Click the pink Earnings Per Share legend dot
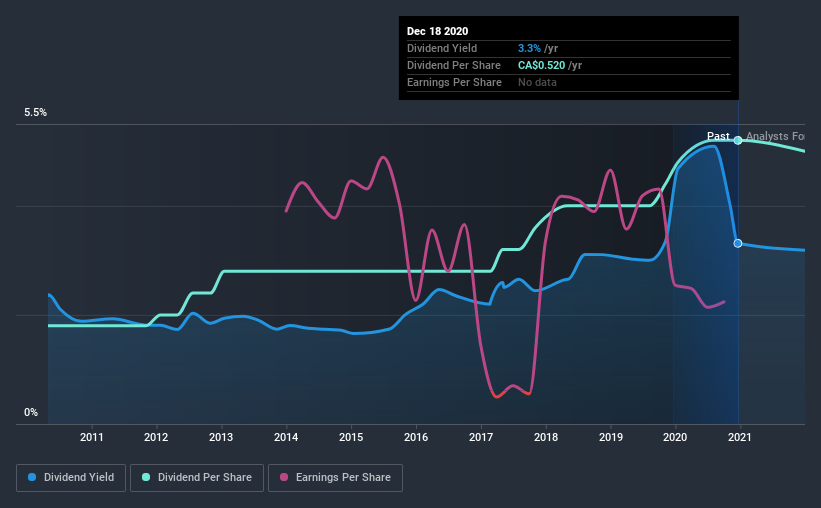Screen dimensions: 821x508 284,477
